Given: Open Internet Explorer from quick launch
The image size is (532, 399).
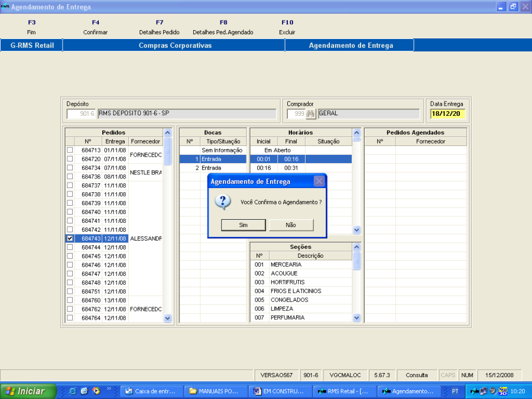Looking at the screenshot, I should pos(73,391).
